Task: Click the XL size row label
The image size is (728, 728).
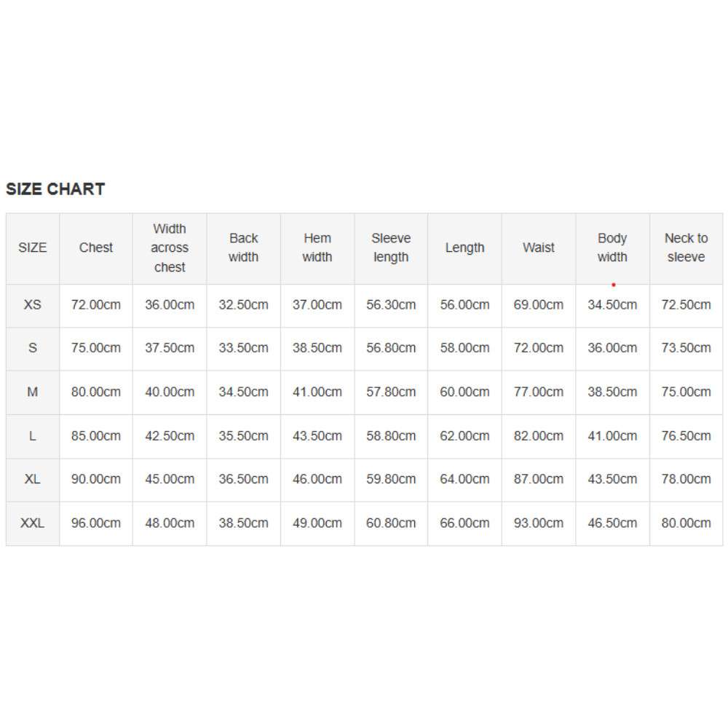Action: [33, 479]
